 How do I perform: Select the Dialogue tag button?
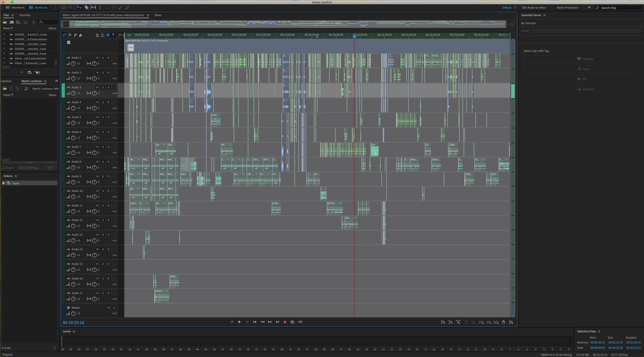pyautogui.click(x=581, y=59)
